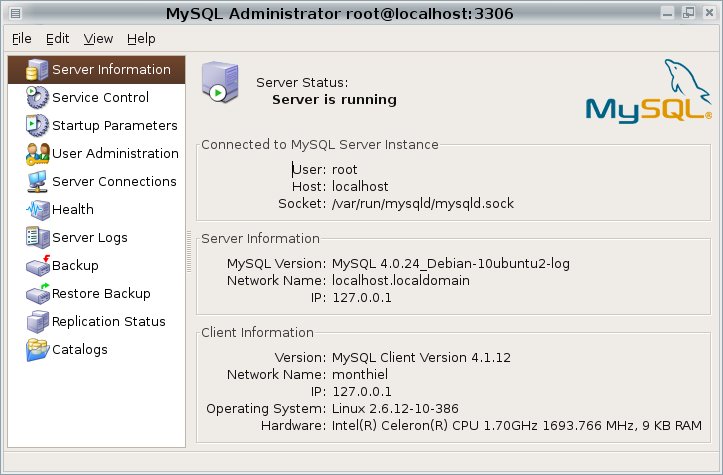Open the Backup section
This screenshot has width=723, height=475.
pos(75,265)
